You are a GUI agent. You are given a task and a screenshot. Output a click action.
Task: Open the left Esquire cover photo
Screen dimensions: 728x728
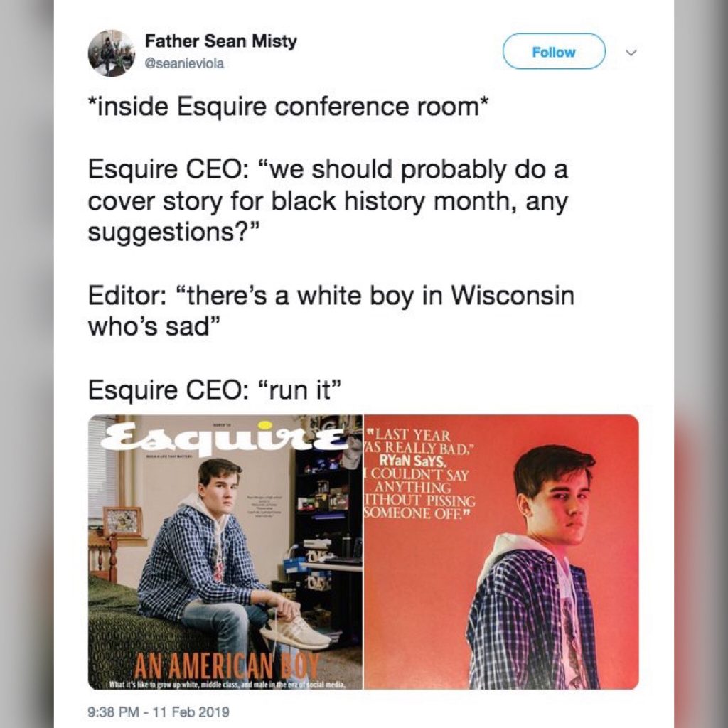tap(225, 552)
